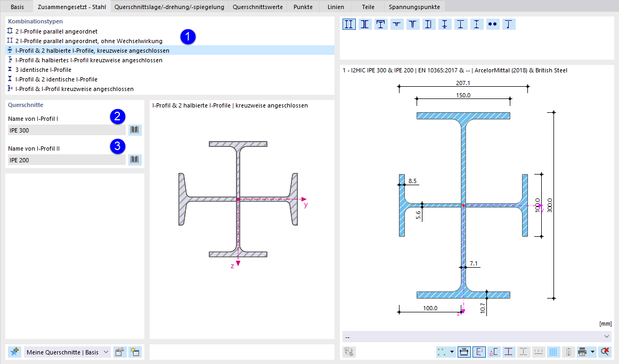Select the I-profile with bottom plate icon
Viewport: 619px width, 364px height.
pos(444,24)
